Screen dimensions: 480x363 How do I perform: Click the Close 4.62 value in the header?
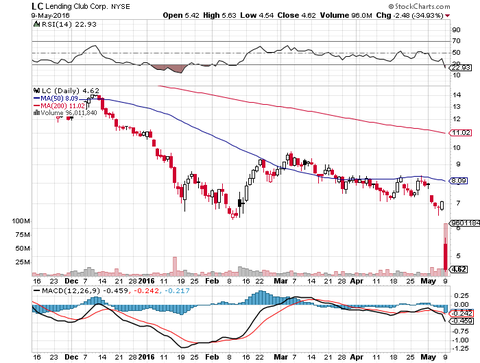click(296, 15)
